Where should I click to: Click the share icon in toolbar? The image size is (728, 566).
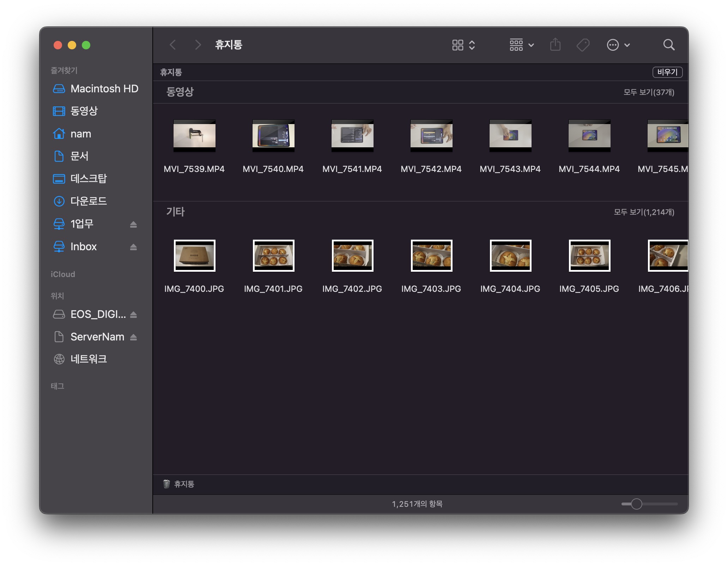point(555,45)
